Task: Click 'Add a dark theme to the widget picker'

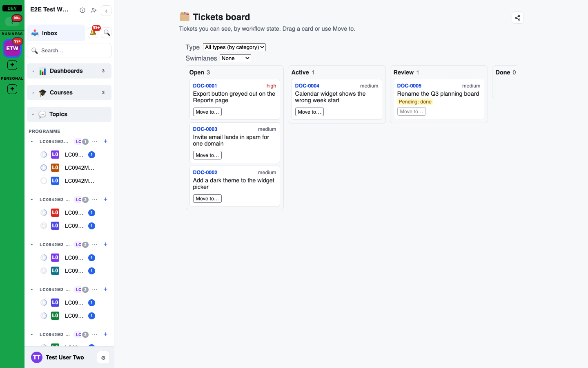Action: [234, 184]
